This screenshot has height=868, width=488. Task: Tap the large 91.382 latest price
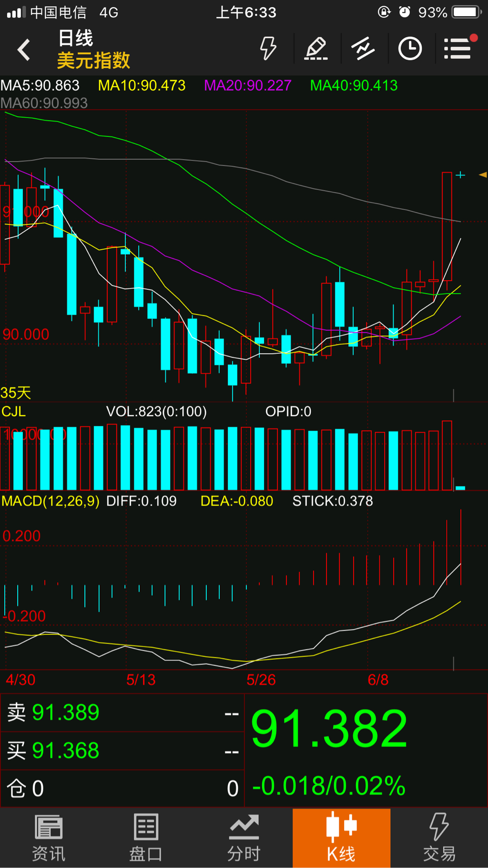coord(329,728)
